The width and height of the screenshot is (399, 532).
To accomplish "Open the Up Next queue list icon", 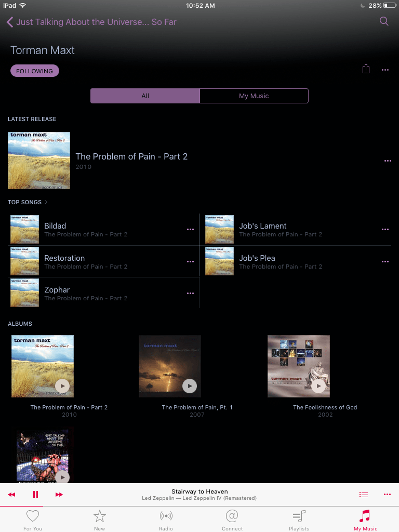I will [363, 495].
